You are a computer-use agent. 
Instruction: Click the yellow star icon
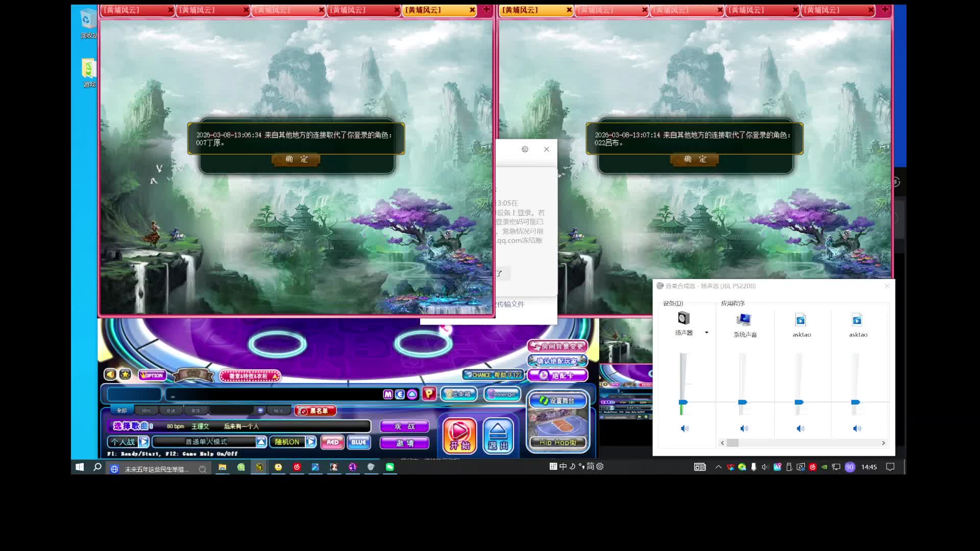point(125,374)
